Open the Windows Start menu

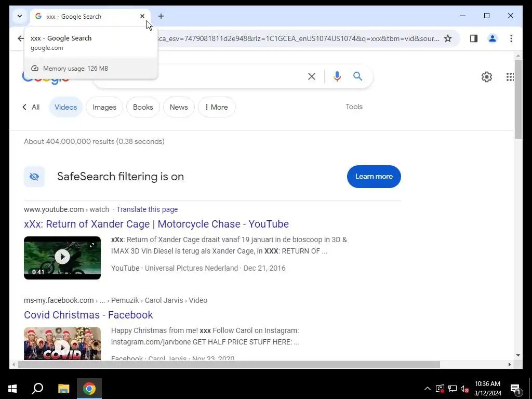tap(12, 389)
